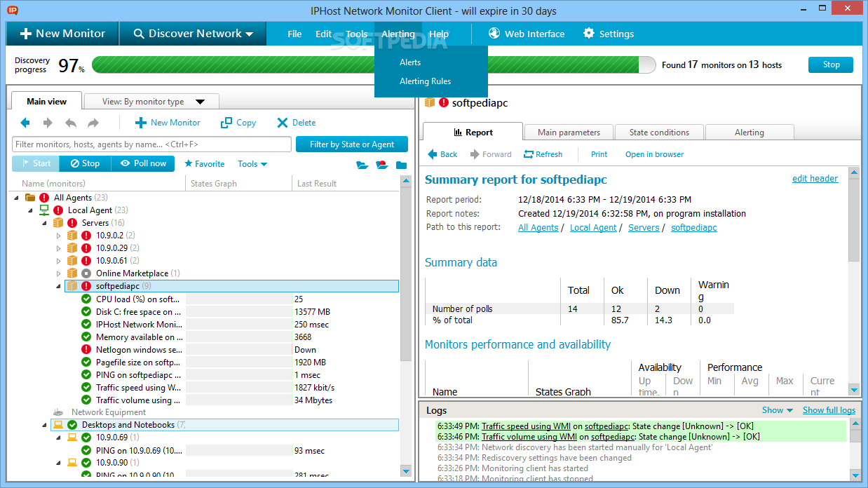Click the closed folder icon above tree
Image resolution: width=868 pixels, height=488 pixels.
[401, 165]
